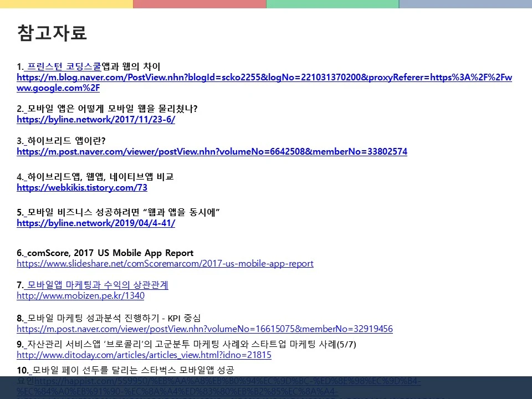This screenshot has width=532, height=399.
Task: Open the webkikis.tistory.com/73 link
Action: pos(81,187)
